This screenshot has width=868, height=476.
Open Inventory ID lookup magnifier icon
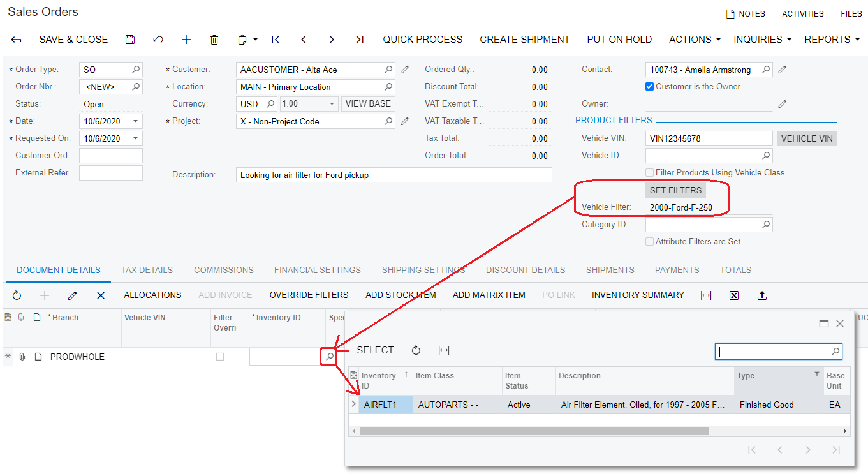click(x=329, y=357)
